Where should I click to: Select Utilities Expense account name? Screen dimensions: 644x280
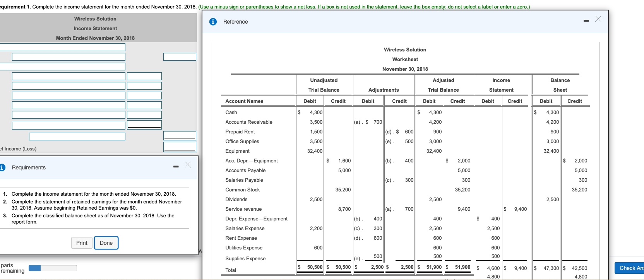click(244, 248)
